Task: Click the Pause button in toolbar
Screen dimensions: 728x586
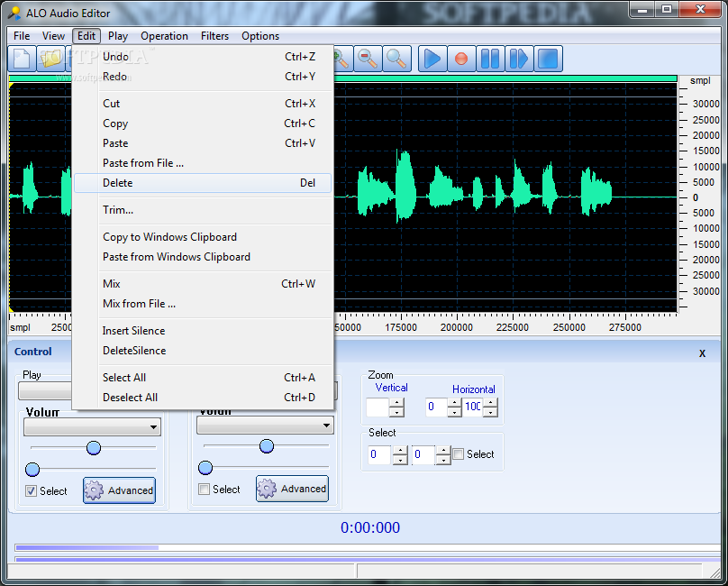Action: pos(490,59)
